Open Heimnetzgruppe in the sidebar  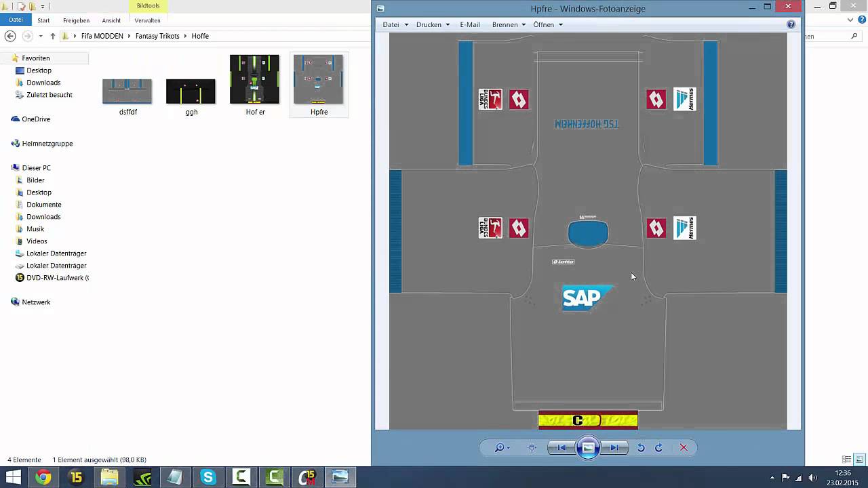pyautogui.click(x=47, y=144)
